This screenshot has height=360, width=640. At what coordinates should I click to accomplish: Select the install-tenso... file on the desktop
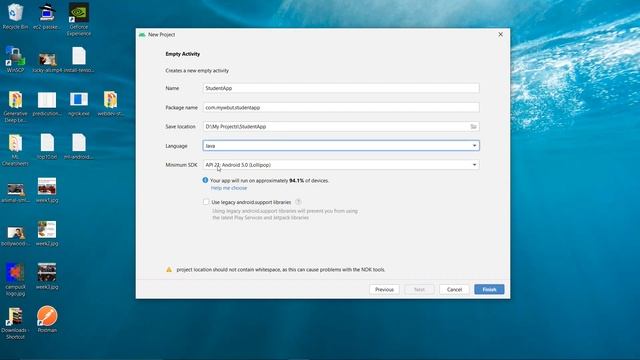pyautogui.click(x=79, y=56)
